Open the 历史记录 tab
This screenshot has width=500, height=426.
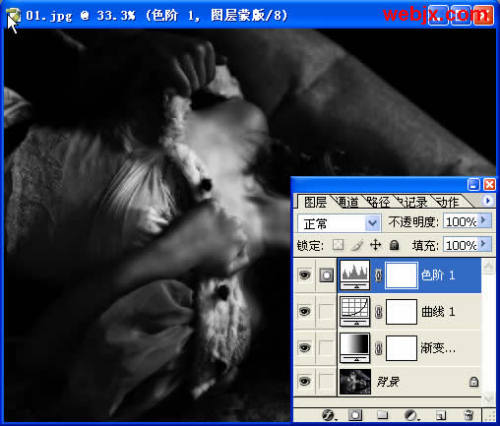click(412, 202)
